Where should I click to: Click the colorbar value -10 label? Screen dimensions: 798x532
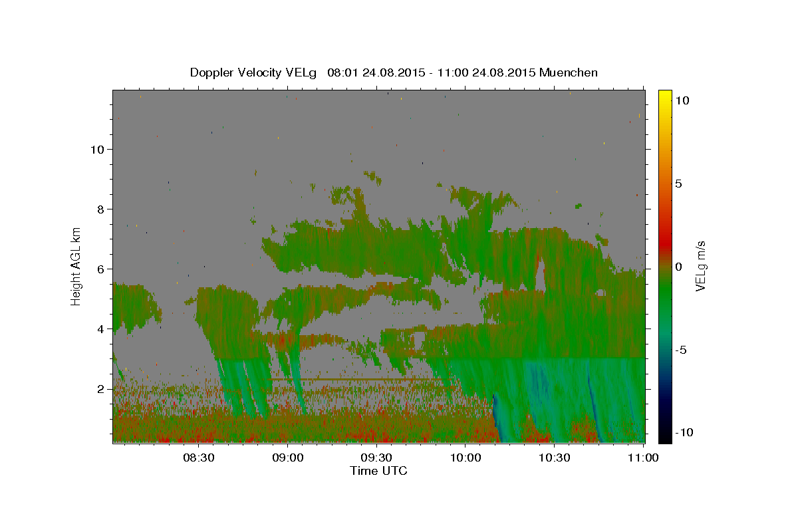pyautogui.click(x=684, y=433)
